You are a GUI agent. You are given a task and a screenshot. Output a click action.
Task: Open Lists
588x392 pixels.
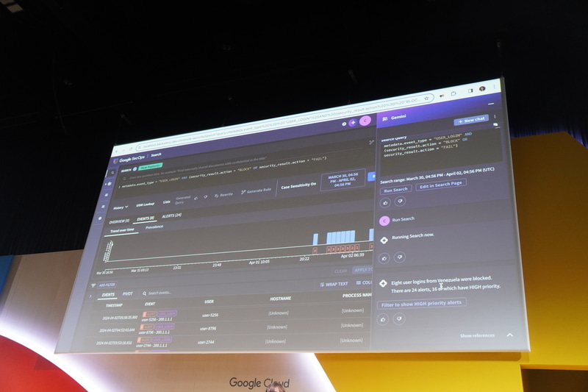(x=167, y=202)
